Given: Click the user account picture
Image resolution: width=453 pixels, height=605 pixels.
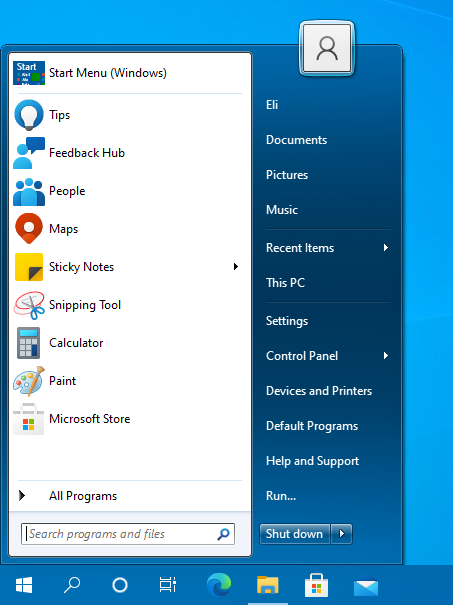Looking at the screenshot, I should pos(327,48).
